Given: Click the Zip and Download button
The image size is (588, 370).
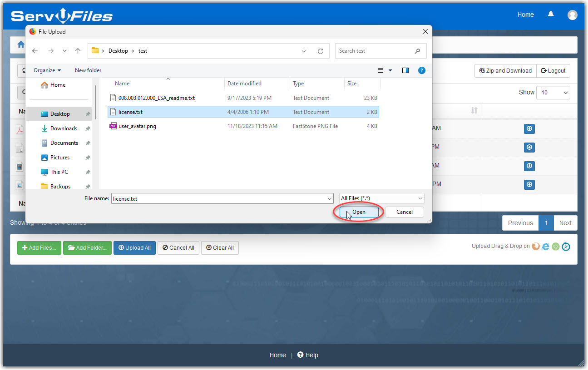Looking at the screenshot, I should (x=505, y=71).
